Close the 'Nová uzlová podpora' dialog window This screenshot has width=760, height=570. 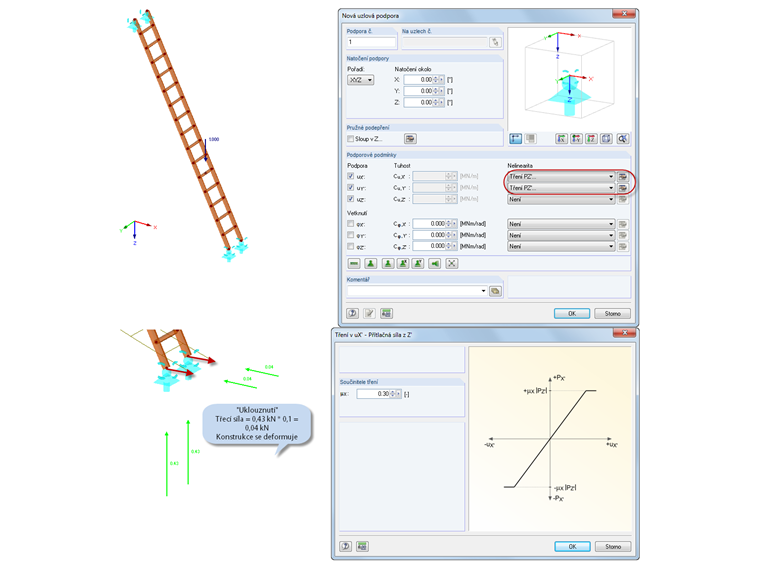click(x=624, y=14)
